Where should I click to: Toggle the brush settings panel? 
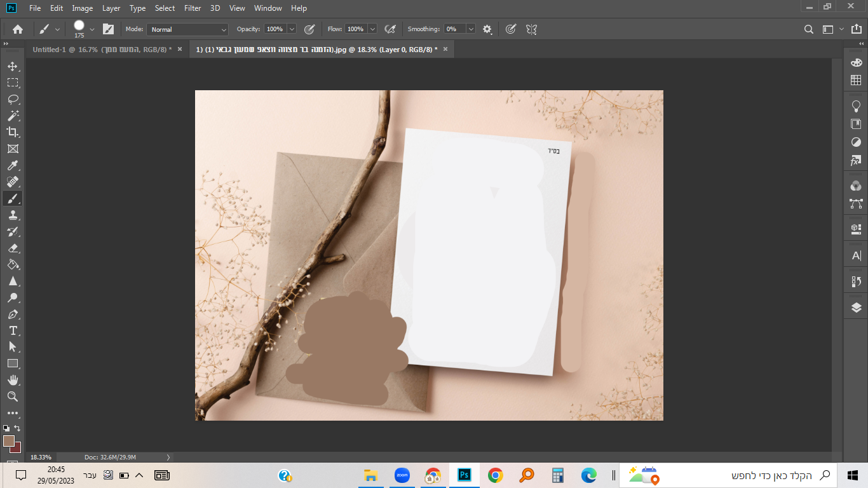click(x=109, y=29)
